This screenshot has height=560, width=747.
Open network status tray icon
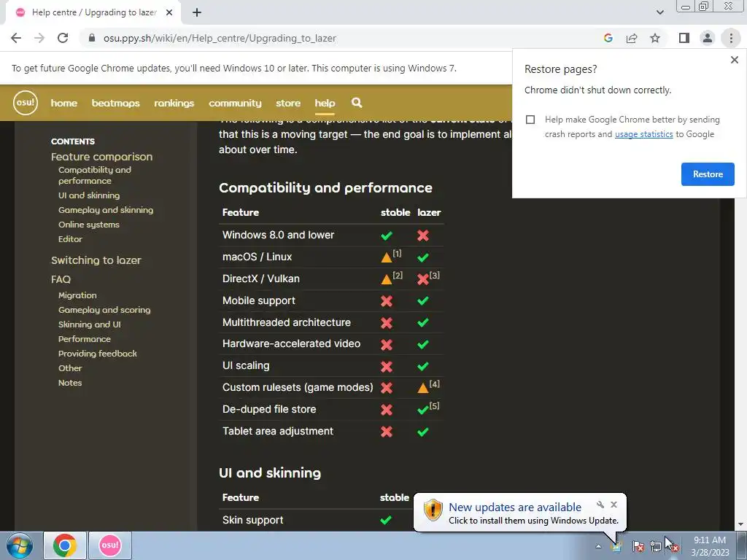pyautogui.click(x=656, y=546)
